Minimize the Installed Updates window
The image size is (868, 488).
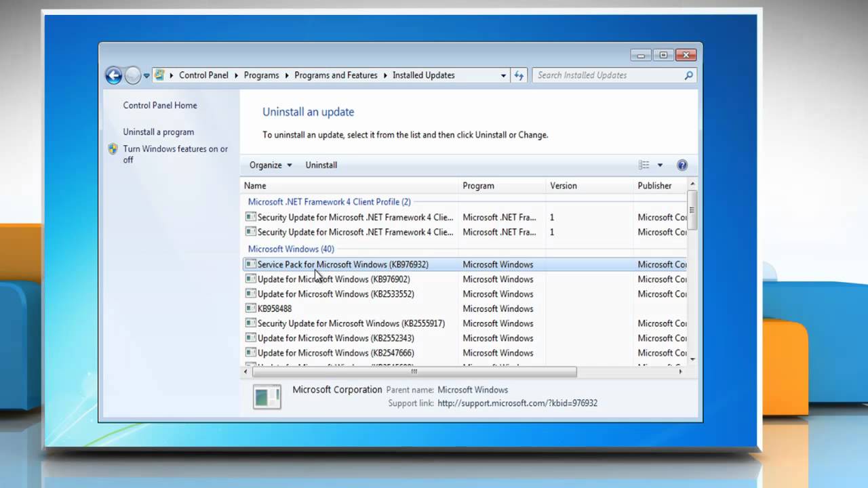click(x=640, y=56)
